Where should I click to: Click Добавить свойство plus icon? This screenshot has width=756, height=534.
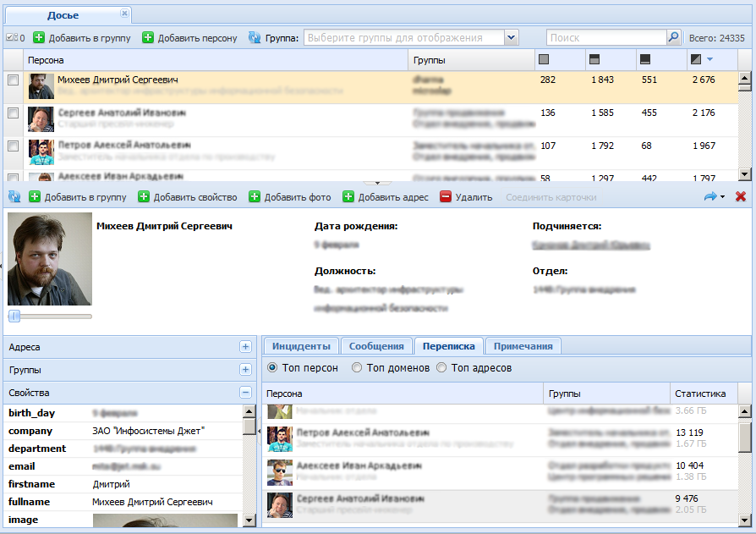click(144, 196)
